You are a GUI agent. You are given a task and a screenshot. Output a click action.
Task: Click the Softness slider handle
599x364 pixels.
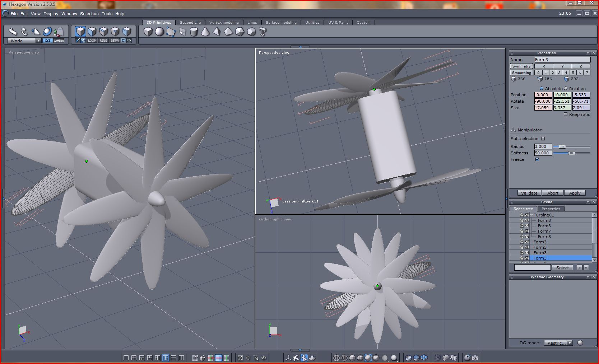click(x=572, y=153)
